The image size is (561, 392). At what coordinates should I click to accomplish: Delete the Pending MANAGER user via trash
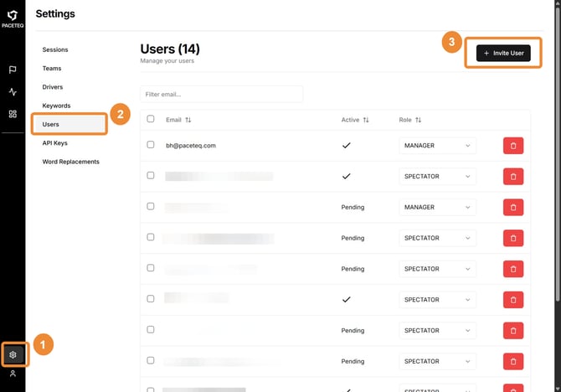[513, 207]
